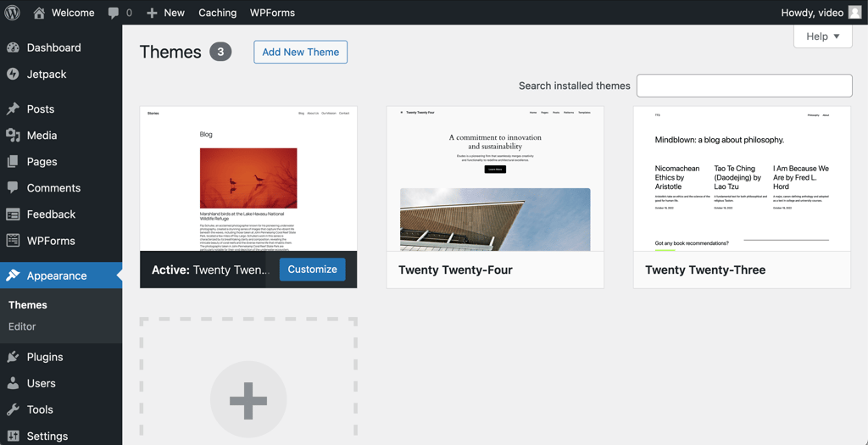
Task: Click the Feedback form icon
Action: [x=13, y=214]
